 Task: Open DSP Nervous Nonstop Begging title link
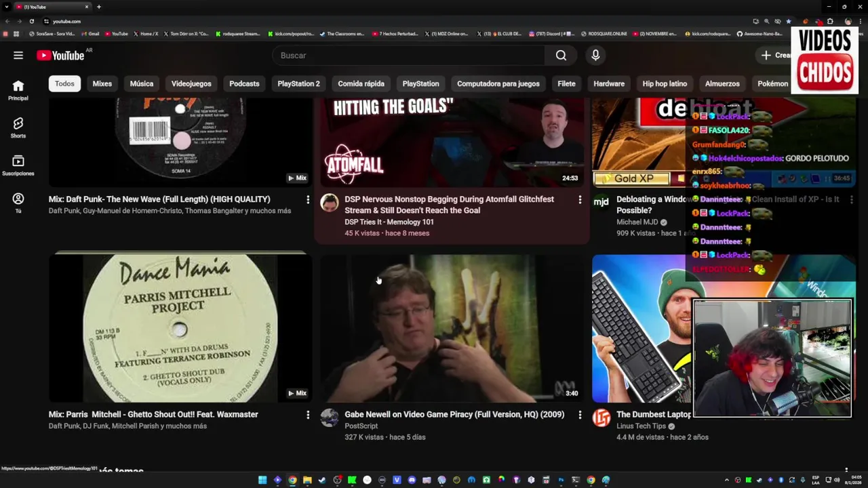(449, 205)
